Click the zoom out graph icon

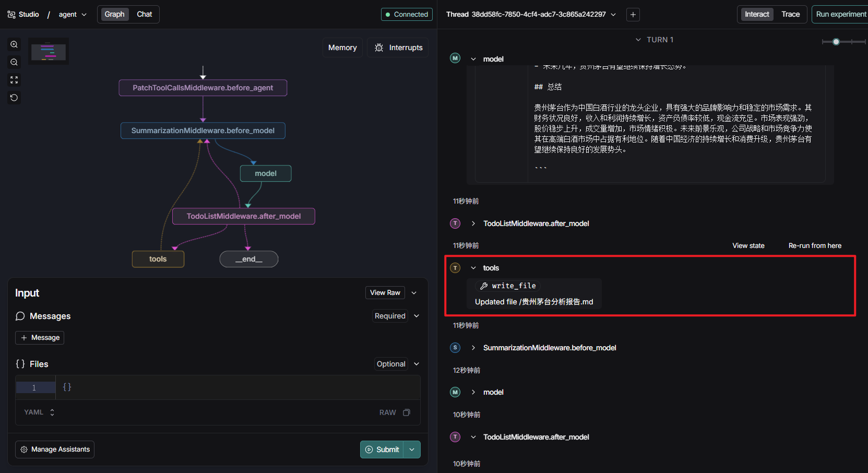[14, 62]
